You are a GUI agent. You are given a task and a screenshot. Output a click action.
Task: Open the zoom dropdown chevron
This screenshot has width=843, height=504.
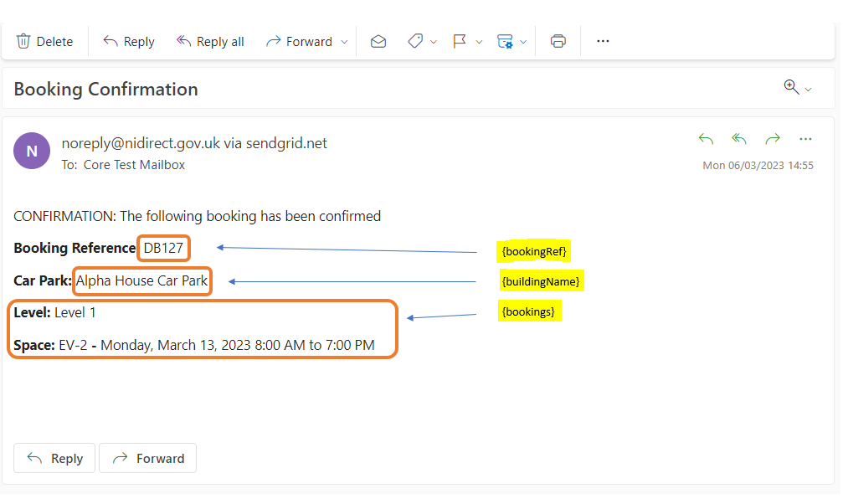[x=808, y=90]
